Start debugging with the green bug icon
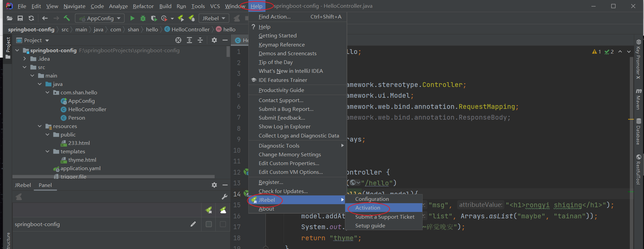 coord(143,18)
